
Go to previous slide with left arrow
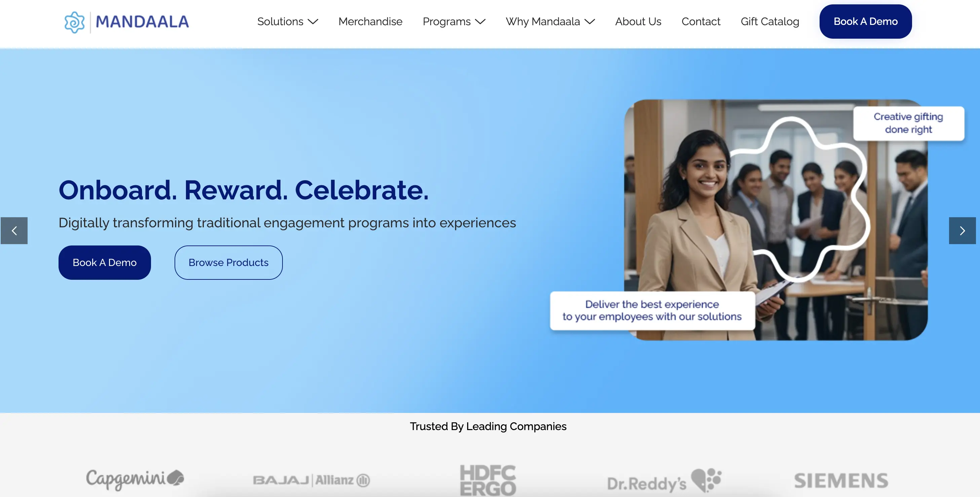tap(14, 230)
